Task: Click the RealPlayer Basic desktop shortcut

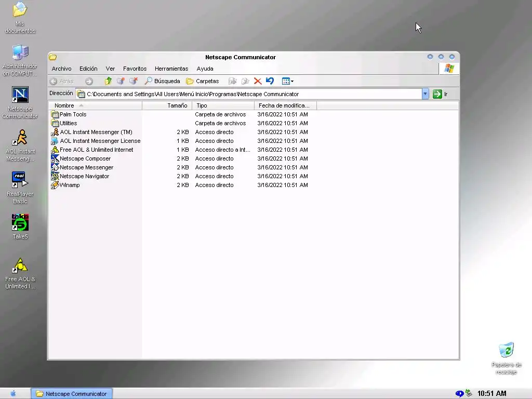Action: (20, 188)
